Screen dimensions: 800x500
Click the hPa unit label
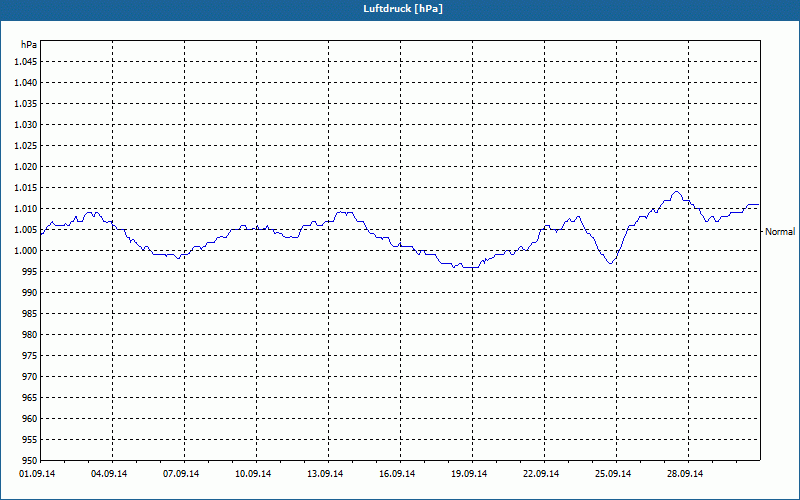(x=29, y=45)
